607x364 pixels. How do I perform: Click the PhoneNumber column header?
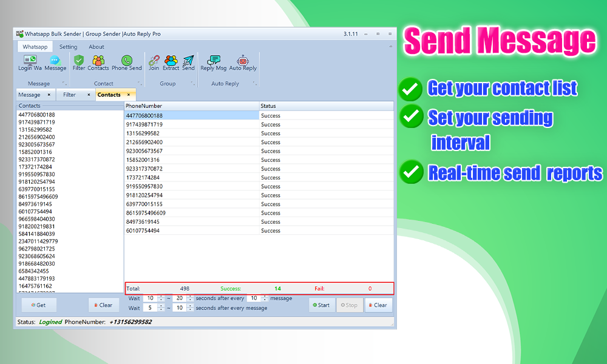point(192,106)
